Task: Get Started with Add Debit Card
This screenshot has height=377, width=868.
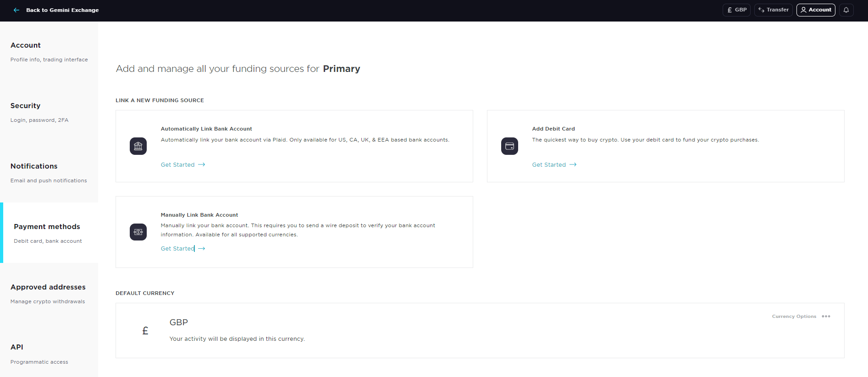Action: click(554, 165)
